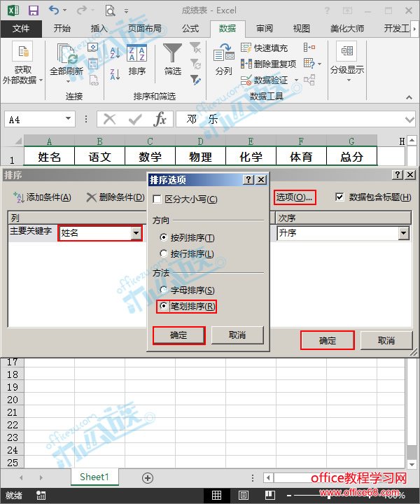Select 字母排序 radio button
Image resolution: width=420 pixels, height=504 pixels.
click(164, 290)
